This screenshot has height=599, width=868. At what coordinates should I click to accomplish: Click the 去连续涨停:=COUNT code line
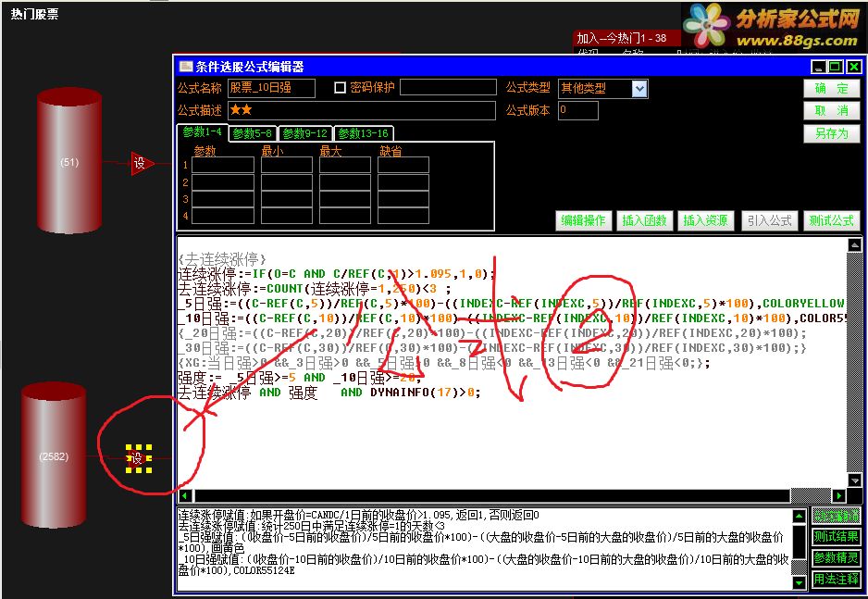[314, 289]
